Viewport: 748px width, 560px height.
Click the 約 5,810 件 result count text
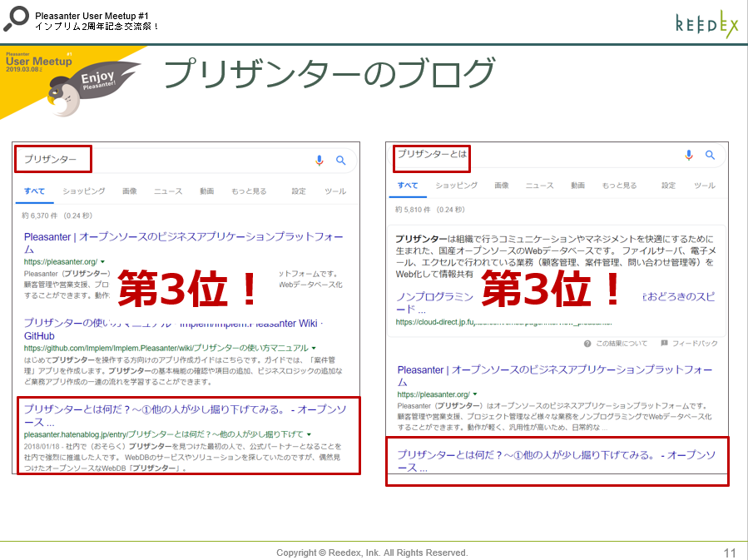tap(430, 210)
